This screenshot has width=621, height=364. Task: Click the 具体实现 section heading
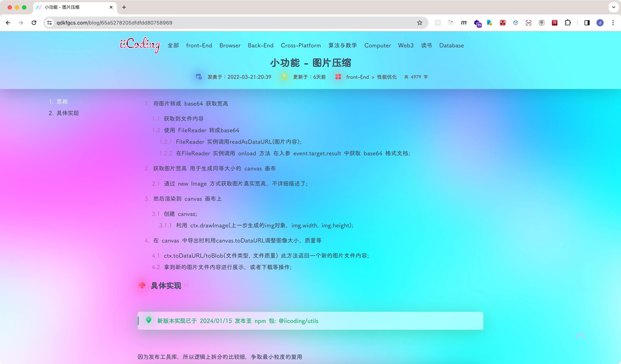pyautogui.click(x=166, y=286)
